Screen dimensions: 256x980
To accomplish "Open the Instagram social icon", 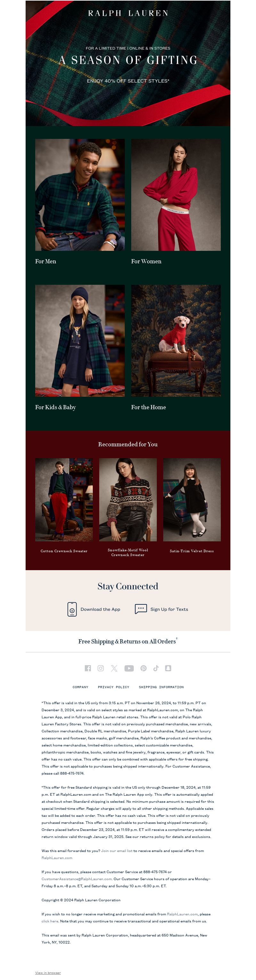I will coord(101,668).
